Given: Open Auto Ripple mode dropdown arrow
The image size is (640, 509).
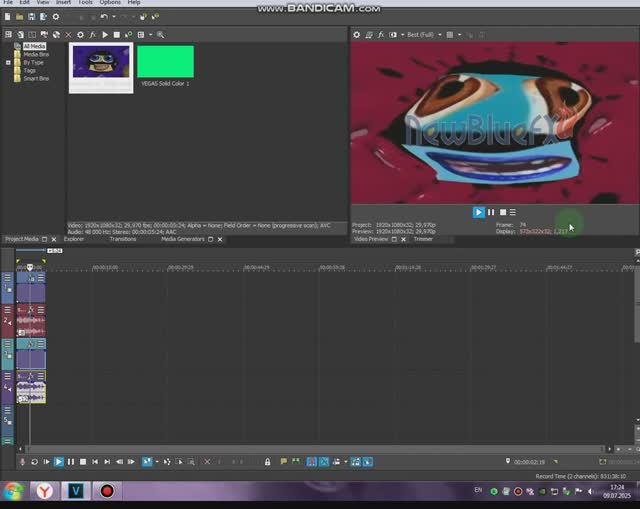Looking at the screenshot, I should pyautogui.click(x=346, y=462).
